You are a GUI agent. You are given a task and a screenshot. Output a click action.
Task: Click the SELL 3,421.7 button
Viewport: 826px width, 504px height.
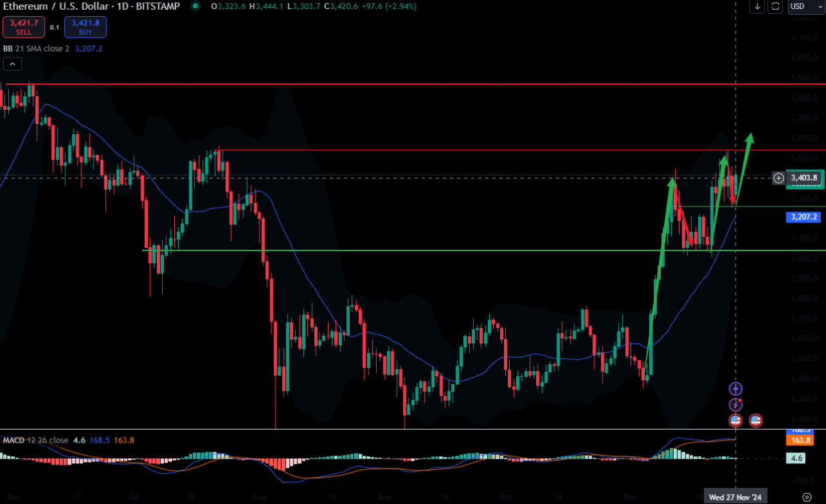(x=24, y=27)
